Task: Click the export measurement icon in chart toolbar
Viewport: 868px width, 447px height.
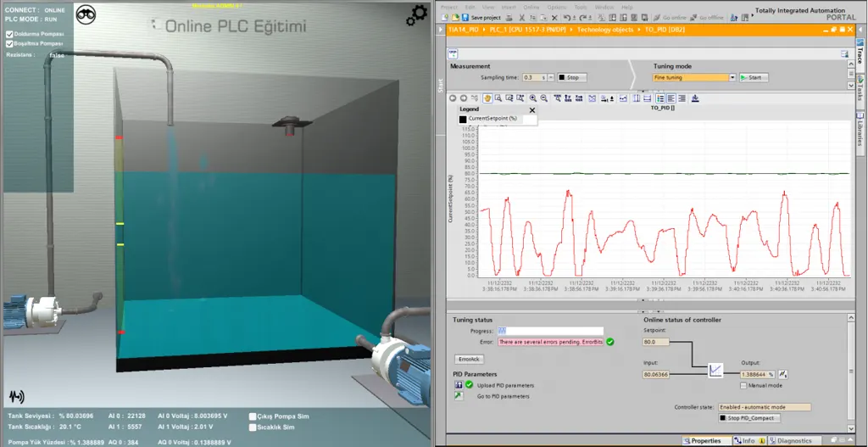Action: (695, 98)
